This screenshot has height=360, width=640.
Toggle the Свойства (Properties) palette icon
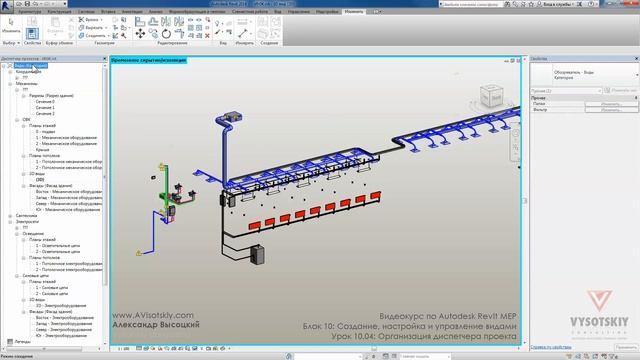click(32, 33)
